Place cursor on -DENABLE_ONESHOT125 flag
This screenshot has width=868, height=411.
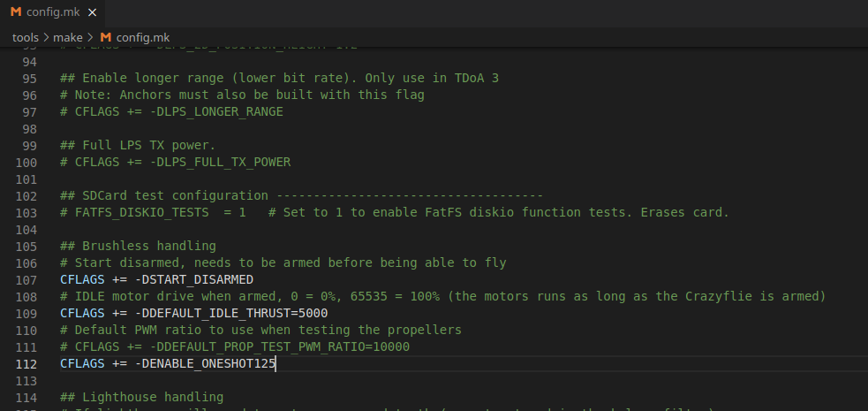pyautogui.click(x=206, y=363)
